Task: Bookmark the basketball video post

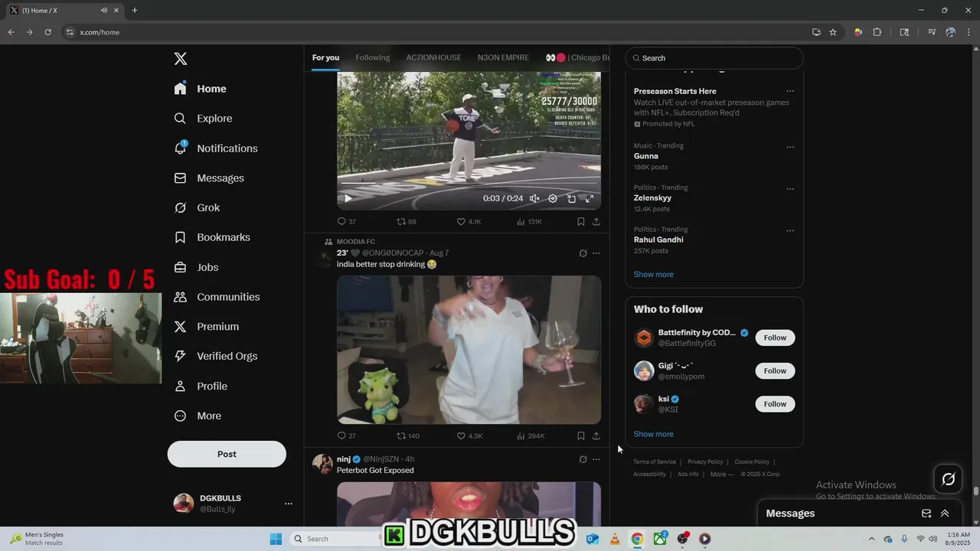Action: (580, 221)
